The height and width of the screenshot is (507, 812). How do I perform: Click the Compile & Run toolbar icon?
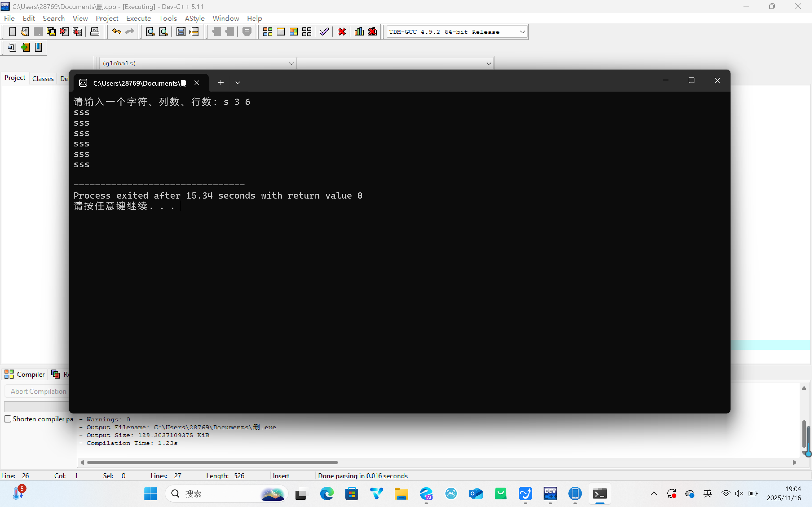tap(294, 32)
